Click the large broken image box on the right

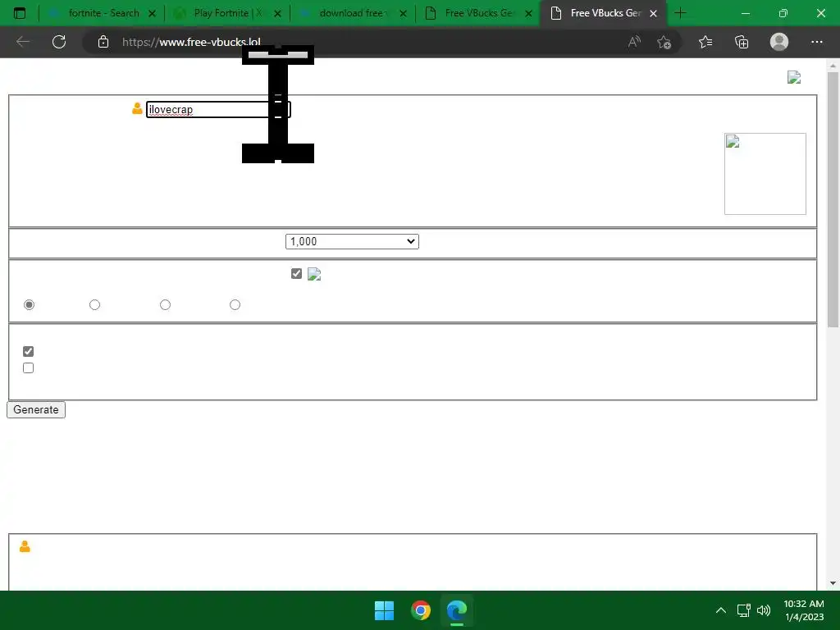(765, 174)
